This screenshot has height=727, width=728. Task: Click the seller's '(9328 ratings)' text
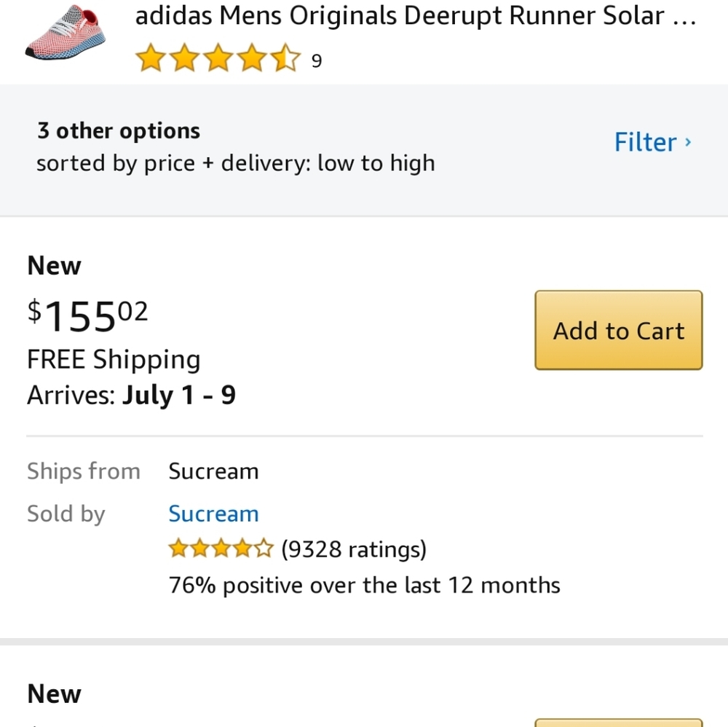click(x=354, y=549)
